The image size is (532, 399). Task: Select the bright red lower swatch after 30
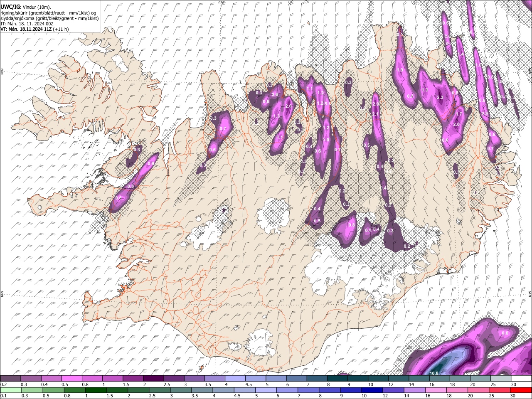(x=521, y=390)
